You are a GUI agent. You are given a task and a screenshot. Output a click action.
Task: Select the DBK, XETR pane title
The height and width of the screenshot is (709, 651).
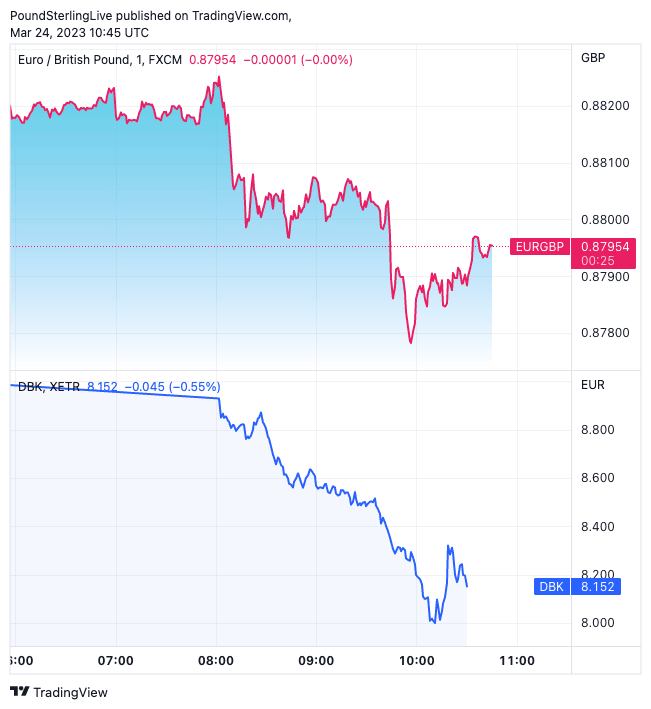pos(50,387)
